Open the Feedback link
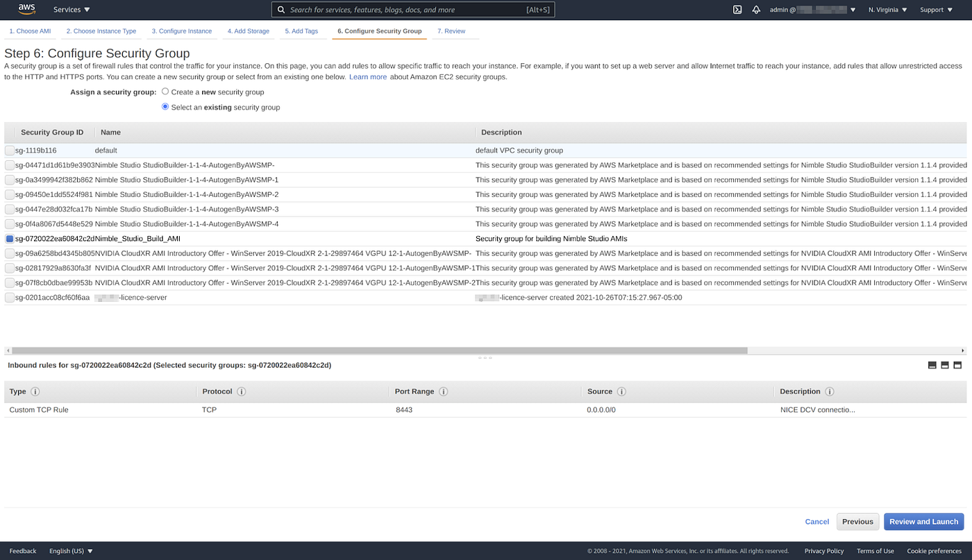 (x=23, y=551)
